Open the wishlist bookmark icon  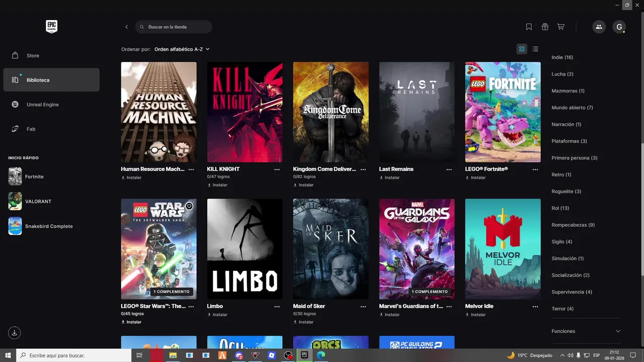tap(529, 27)
